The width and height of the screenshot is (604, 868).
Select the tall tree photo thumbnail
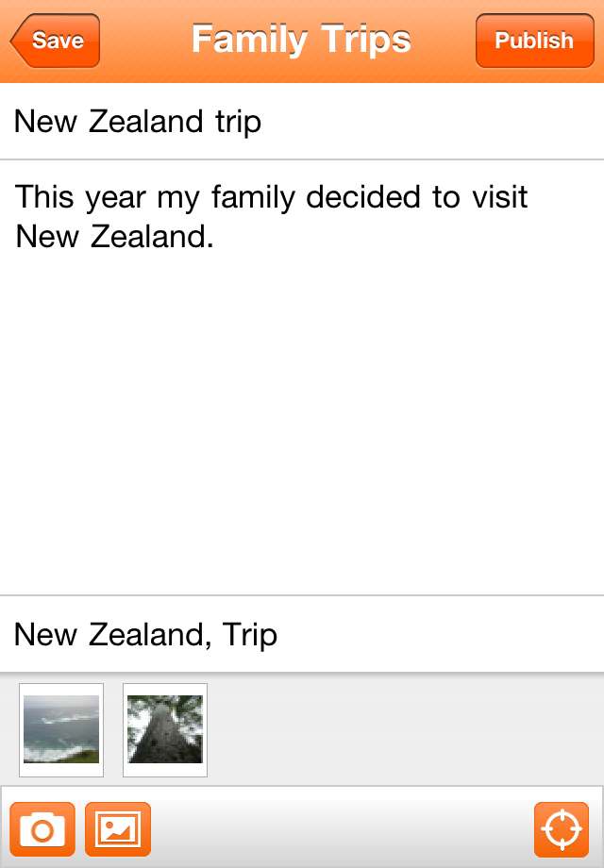coord(165,729)
